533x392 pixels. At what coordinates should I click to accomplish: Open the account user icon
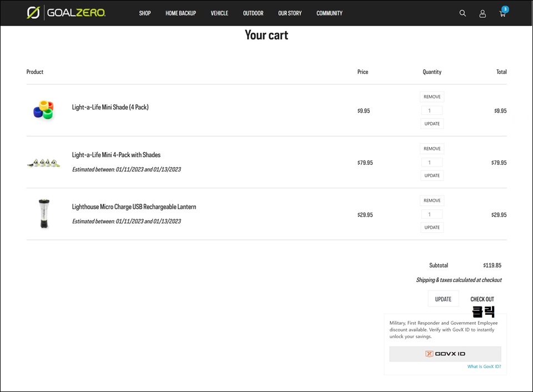pos(482,13)
